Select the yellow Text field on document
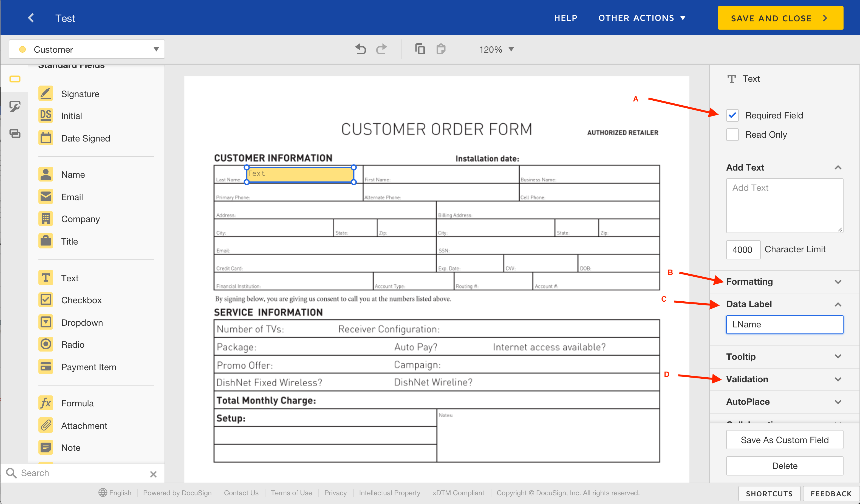This screenshot has height=504, width=860. pyautogui.click(x=300, y=175)
